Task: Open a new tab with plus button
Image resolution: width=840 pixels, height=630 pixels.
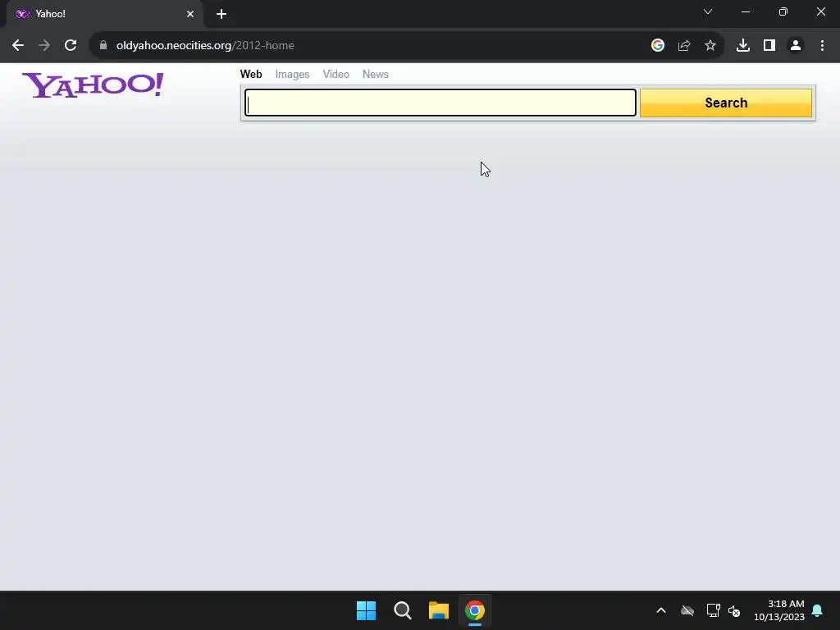Action: click(x=221, y=14)
